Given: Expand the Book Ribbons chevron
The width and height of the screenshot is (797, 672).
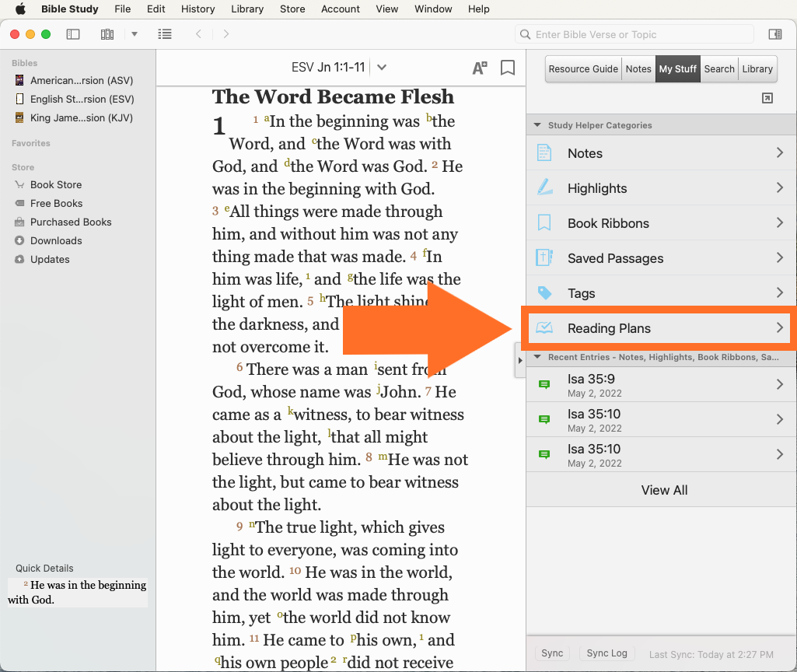Looking at the screenshot, I should coord(780,222).
